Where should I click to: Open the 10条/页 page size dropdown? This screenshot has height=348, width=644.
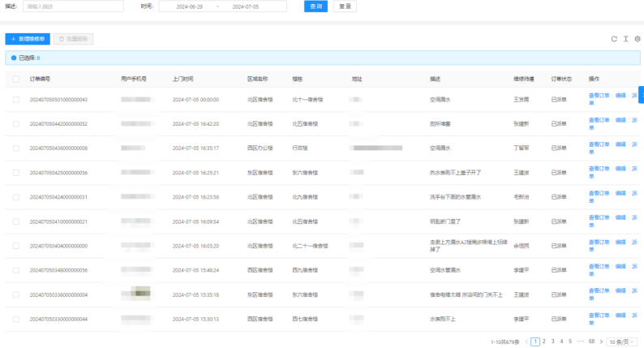click(x=623, y=342)
